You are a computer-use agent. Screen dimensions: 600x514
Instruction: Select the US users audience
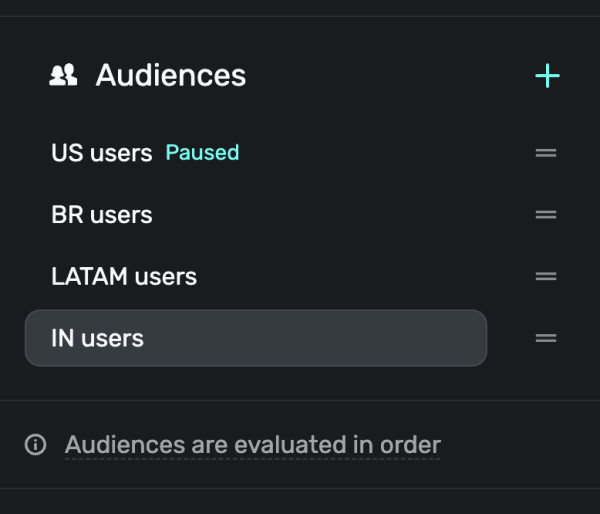(256, 153)
